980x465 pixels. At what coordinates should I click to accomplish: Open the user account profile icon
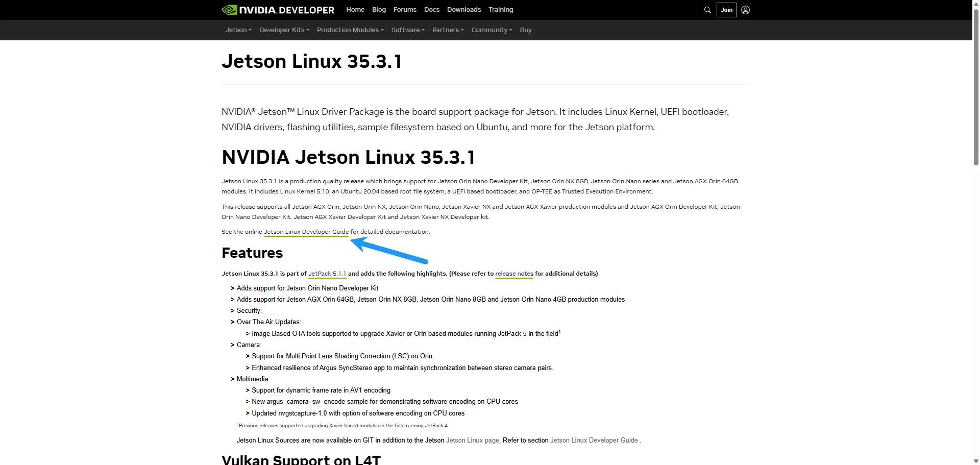pos(745,10)
